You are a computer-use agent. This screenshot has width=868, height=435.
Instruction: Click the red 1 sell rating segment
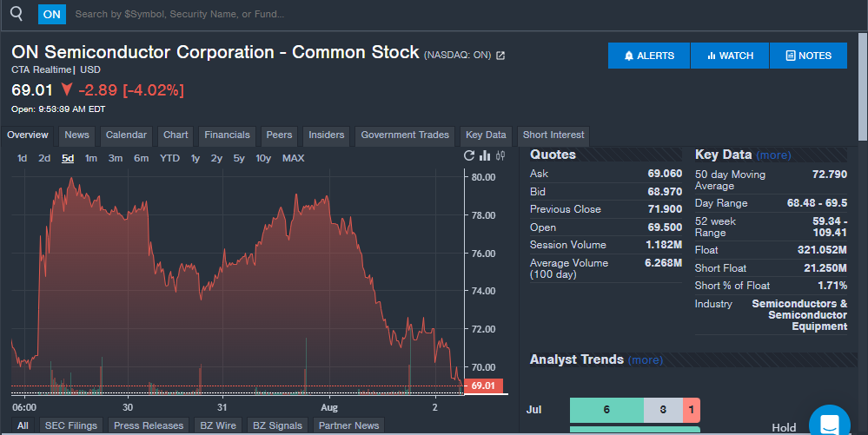692,410
